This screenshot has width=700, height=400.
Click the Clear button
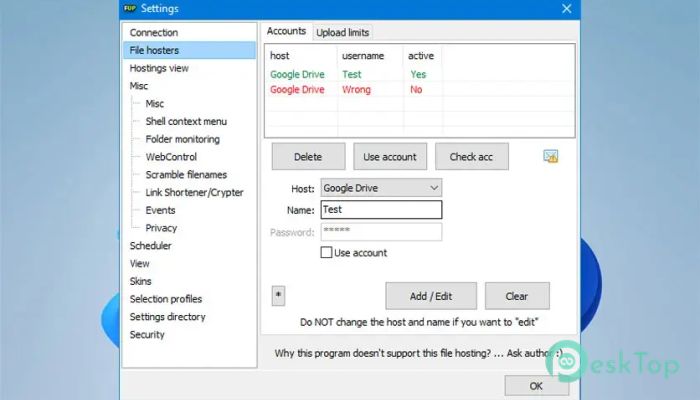[517, 296]
